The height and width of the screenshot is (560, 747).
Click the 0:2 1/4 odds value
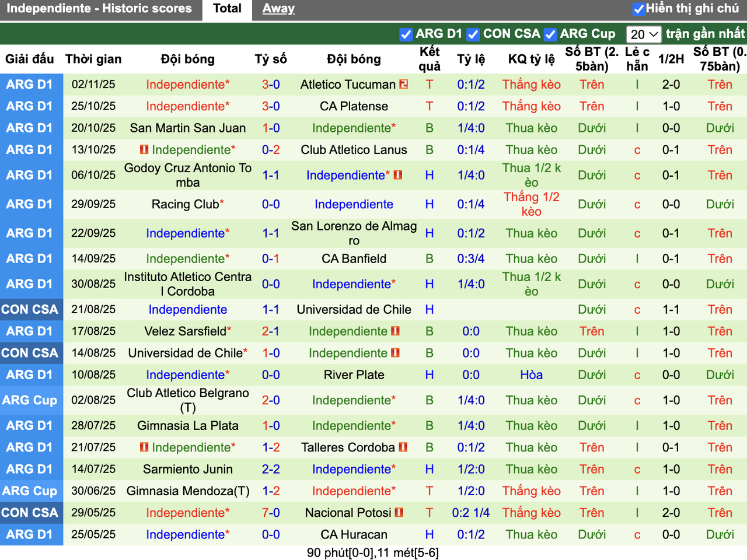tap(471, 513)
